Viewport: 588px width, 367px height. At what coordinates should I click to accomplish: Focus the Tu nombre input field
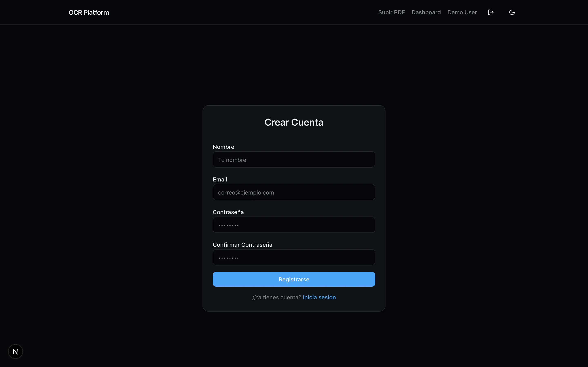pyautogui.click(x=294, y=159)
